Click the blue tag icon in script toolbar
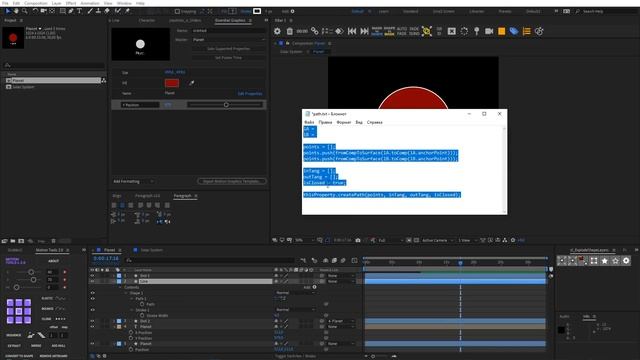640x360 pixels. tap(514, 31)
